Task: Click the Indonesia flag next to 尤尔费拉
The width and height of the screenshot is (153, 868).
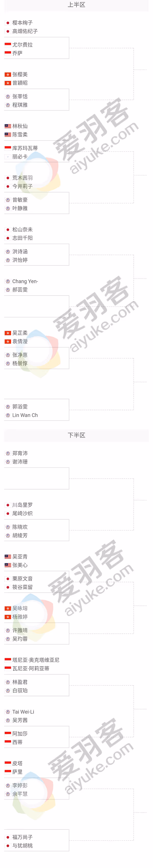Action: click(x=8, y=45)
